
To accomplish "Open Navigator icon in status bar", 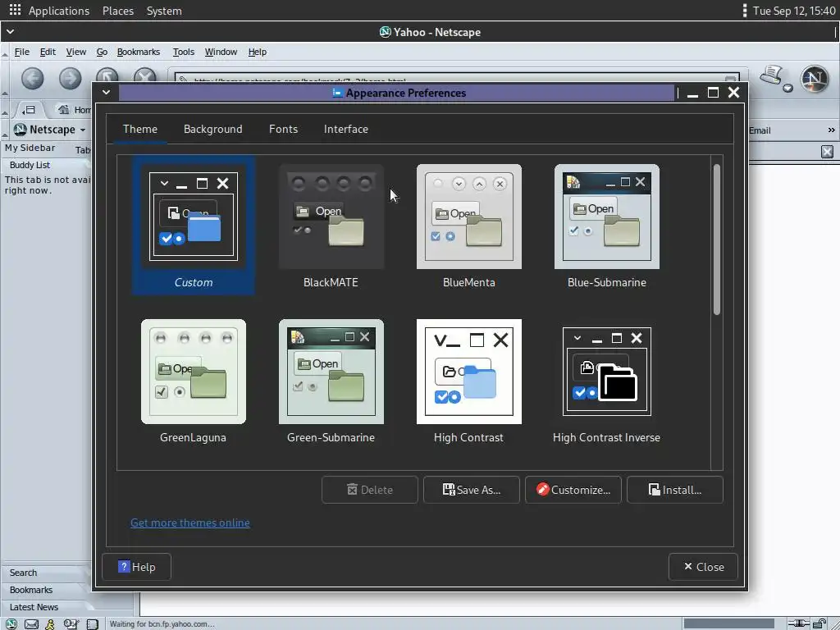I will coord(11,623).
